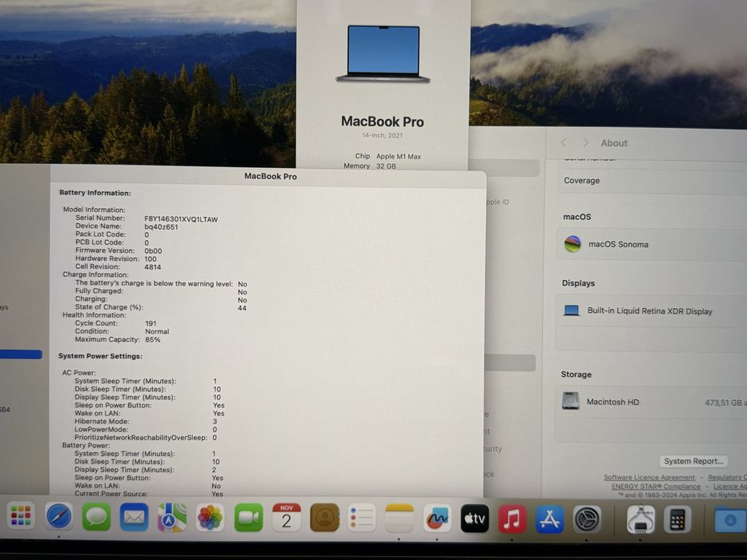This screenshot has width=747, height=560.
Task: Click the Cycle Count value 191
Action: (x=151, y=323)
